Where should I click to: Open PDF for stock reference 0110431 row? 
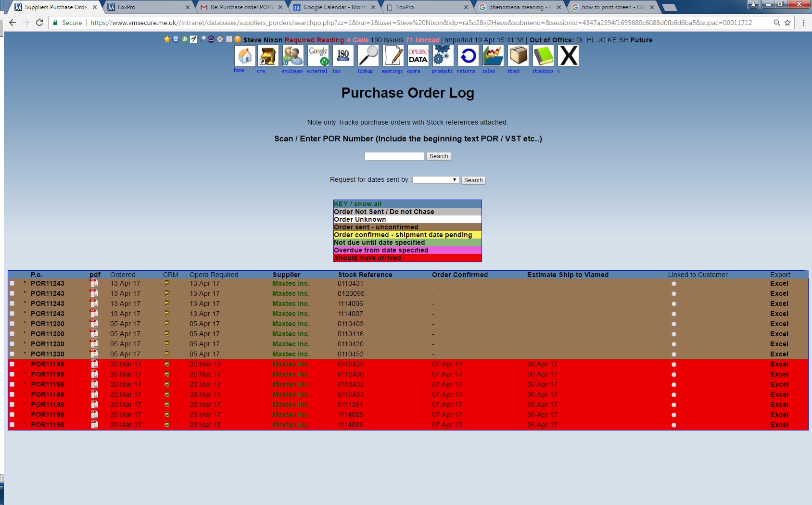pyautogui.click(x=94, y=284)
